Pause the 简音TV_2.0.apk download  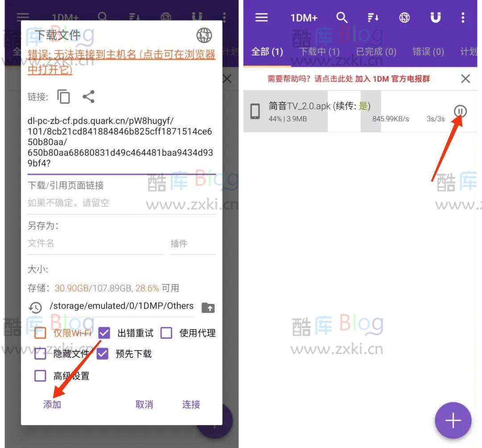[460, 112]
